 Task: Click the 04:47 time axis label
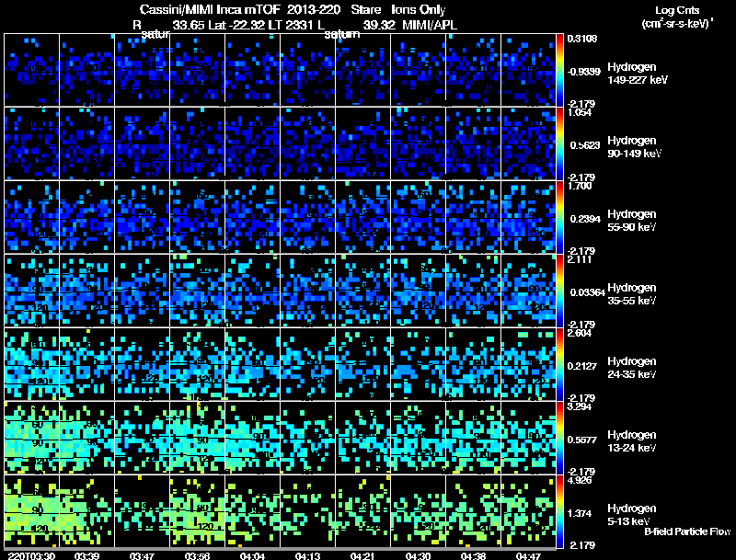pyautogui.click(x=529, y=555)
